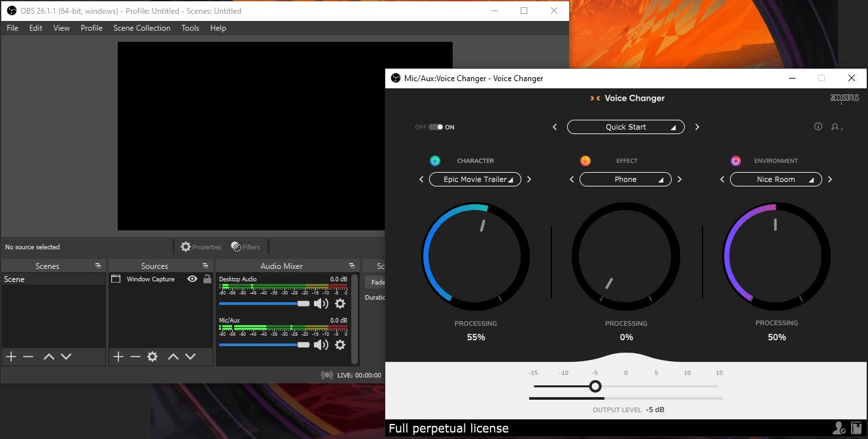Select previous effect before Phone
This screenshot has width=868, height=439.
pos(572,179)
